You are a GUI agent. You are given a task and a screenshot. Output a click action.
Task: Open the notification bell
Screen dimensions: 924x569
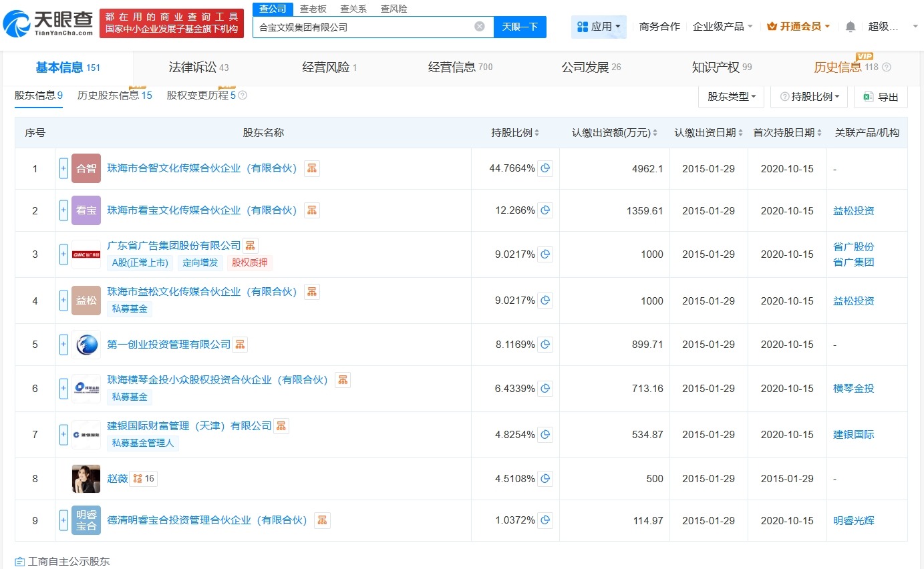click(850, 27)
